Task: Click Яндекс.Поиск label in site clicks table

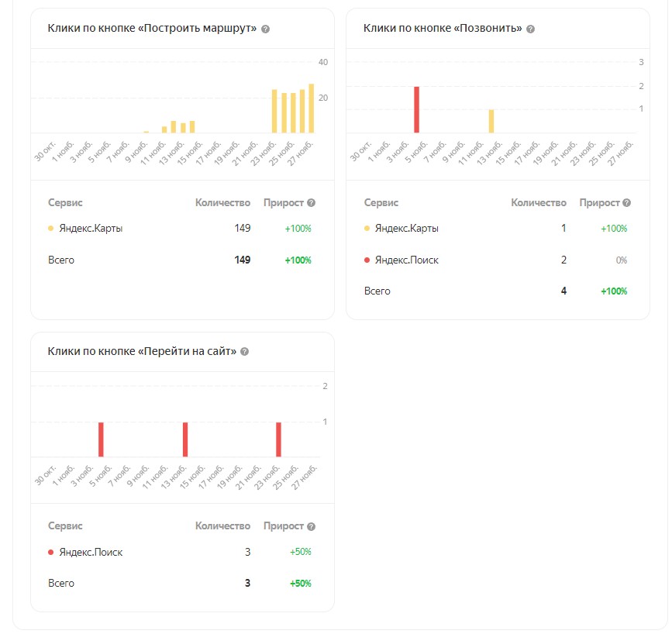Action: click(91, 553)
